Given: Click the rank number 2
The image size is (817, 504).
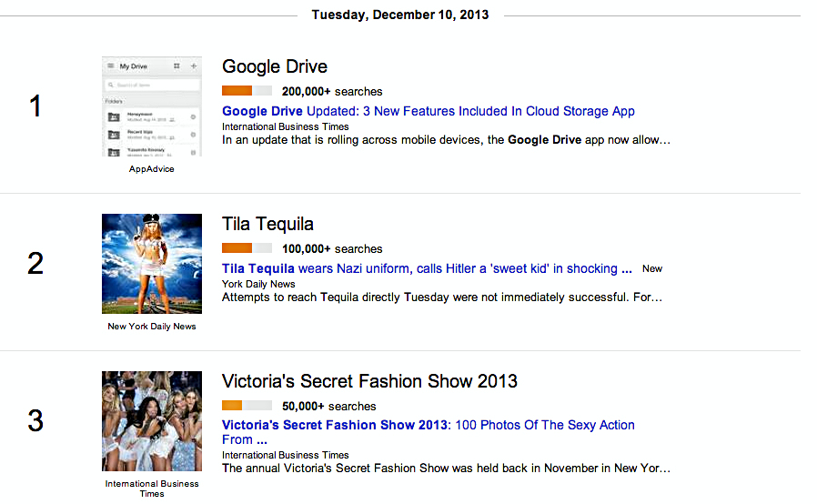Looking at the screenshot, I should [x=35, y=264].
